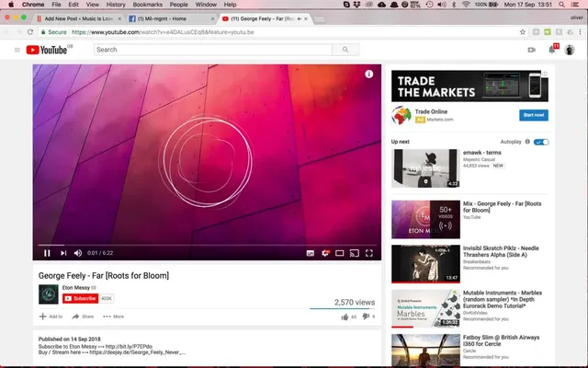Pause the video with the pause button

tap(47, 253)
